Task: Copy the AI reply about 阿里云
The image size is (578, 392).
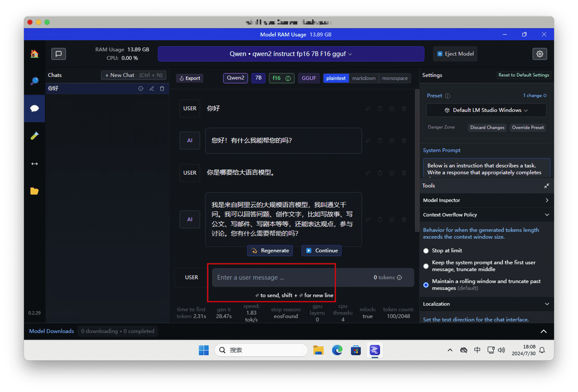Action: coord(380,219)
